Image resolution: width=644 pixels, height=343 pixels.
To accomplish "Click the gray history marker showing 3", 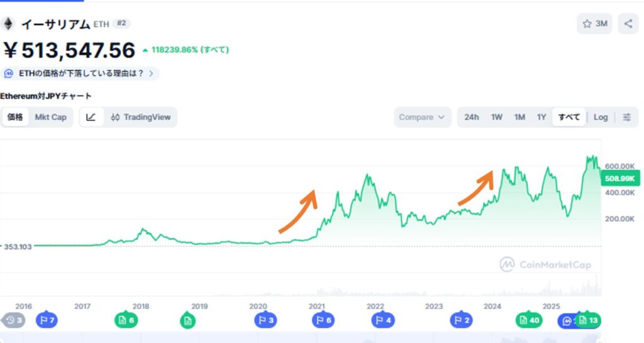I will (x=13, y=320).
